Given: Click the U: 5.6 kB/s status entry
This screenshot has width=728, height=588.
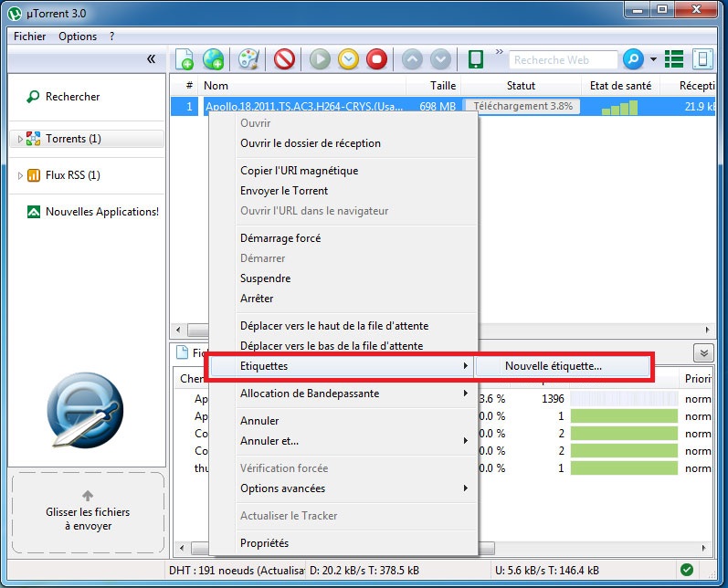Looking at the screenshot, I should tap(546, 571).
